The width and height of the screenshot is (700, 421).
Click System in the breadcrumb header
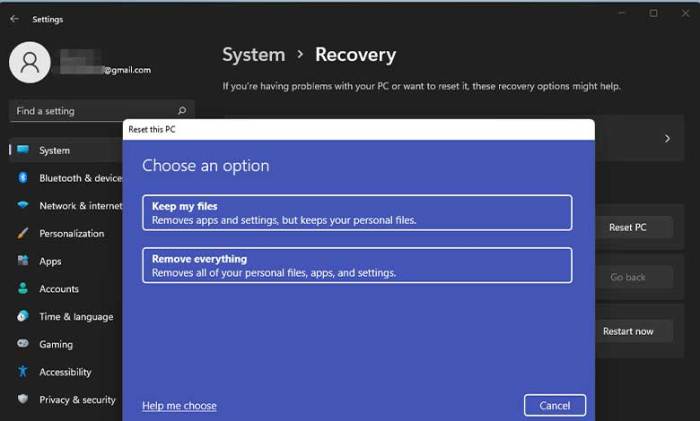click(x=254, y=55)
